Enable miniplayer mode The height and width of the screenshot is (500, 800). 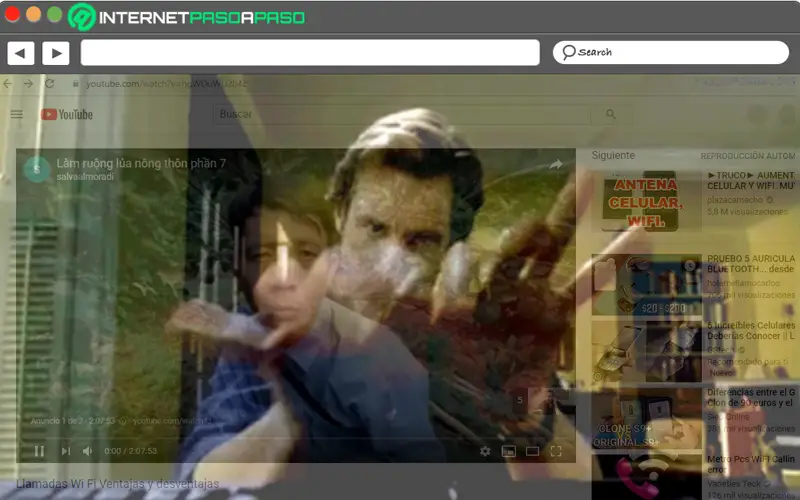(x=509, y=451)
